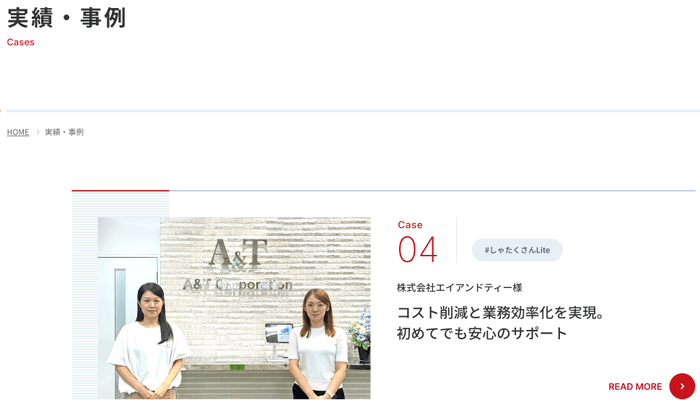Click the コスト削減と業務効率化を実現 headline

(x=501, y=312)
